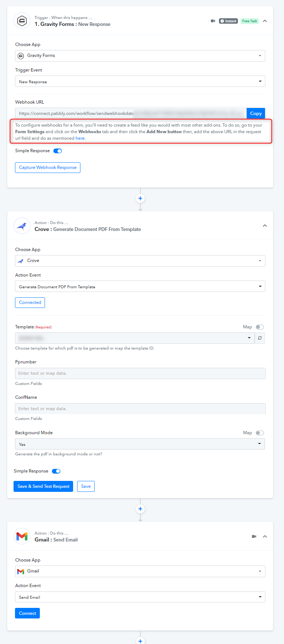Click the ConfName input field
Image resolution: width=284 pixels, height=644 pixels.
tap(140, 409)
